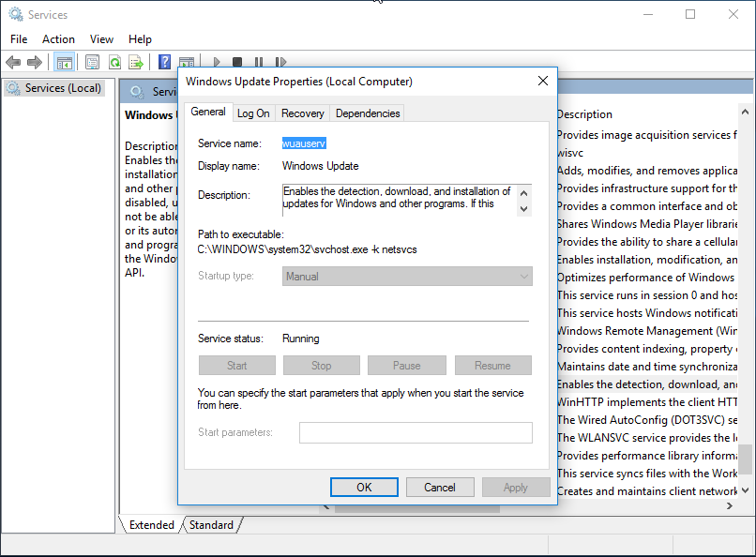Confirm the dialog with OK

(364, 487)
